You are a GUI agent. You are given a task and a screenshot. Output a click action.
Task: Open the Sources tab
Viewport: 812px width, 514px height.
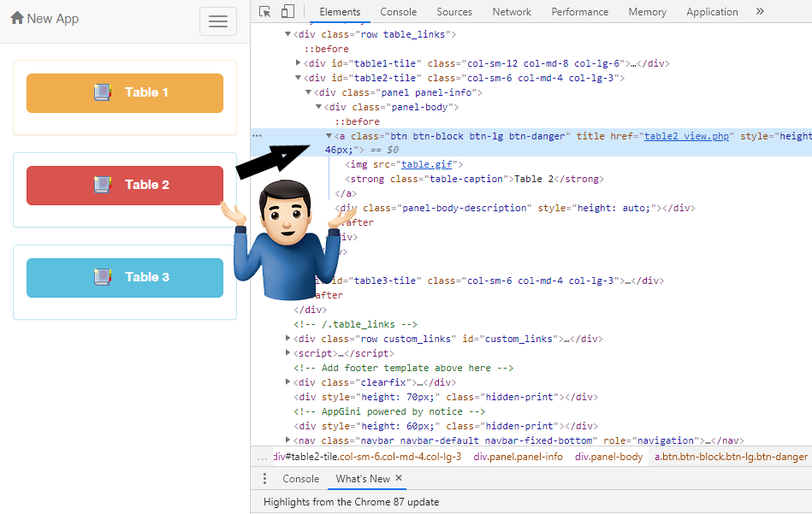(x=454, y=12)
